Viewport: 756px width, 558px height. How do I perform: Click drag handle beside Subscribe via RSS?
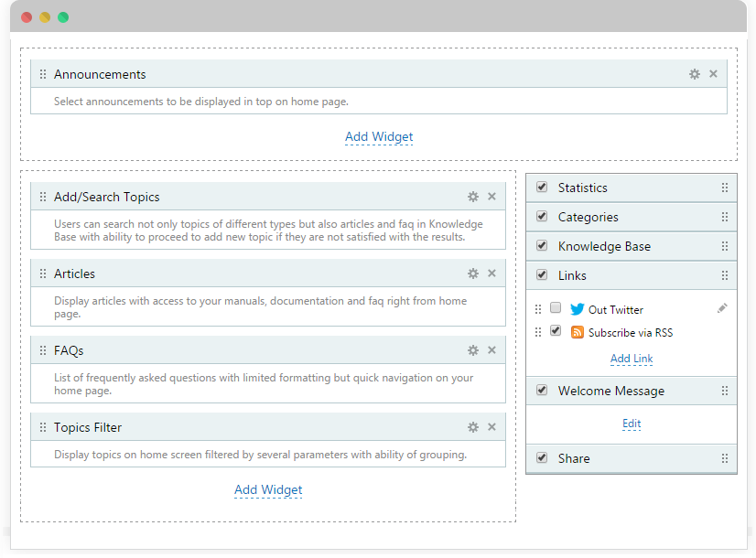pyautogui.click(x=538, y=332)
